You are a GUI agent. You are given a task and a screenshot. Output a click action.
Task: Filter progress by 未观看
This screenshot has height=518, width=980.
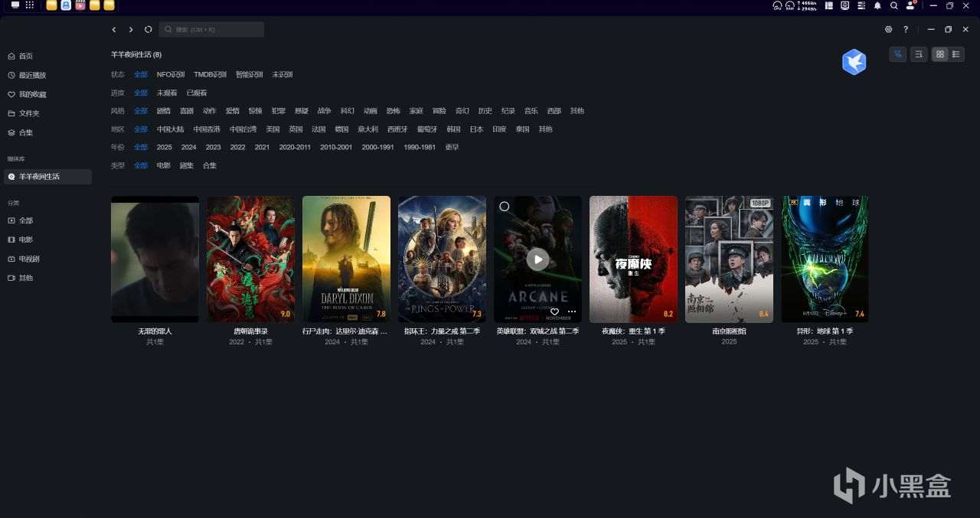pos(167,93)
